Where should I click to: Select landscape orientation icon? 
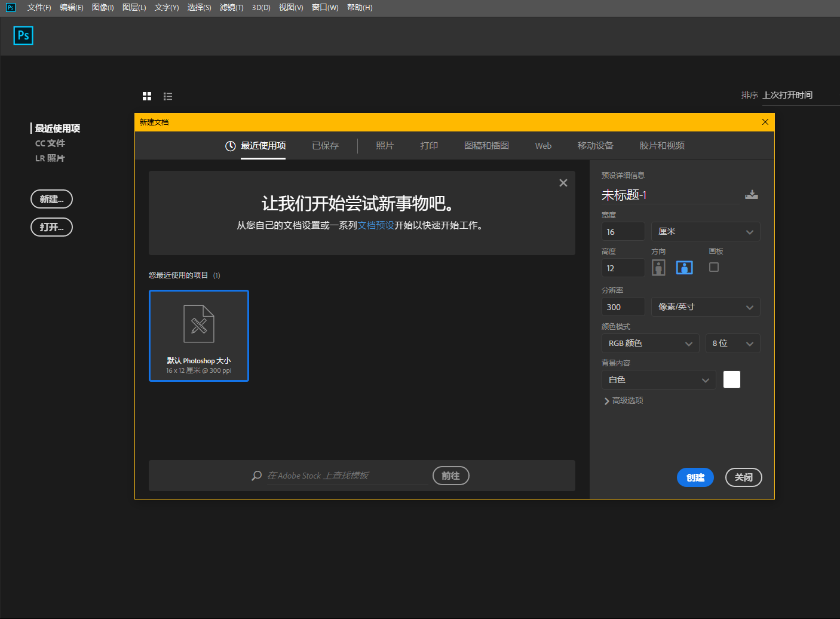pos(685,268)
